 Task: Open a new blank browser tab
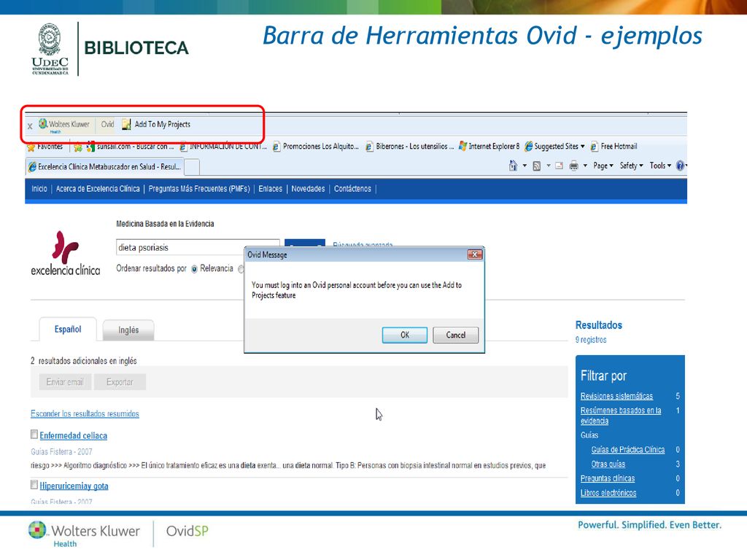[x=192, y=167]
